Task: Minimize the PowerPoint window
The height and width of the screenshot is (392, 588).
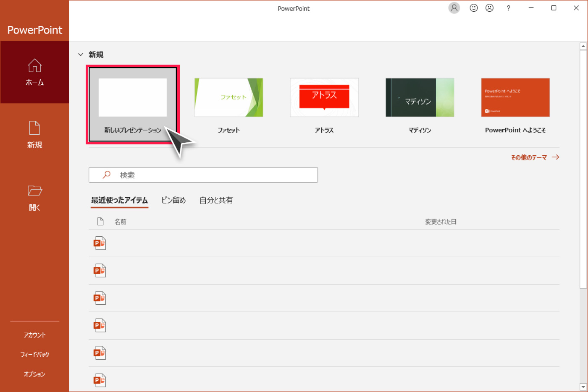Action: [531, 8]
